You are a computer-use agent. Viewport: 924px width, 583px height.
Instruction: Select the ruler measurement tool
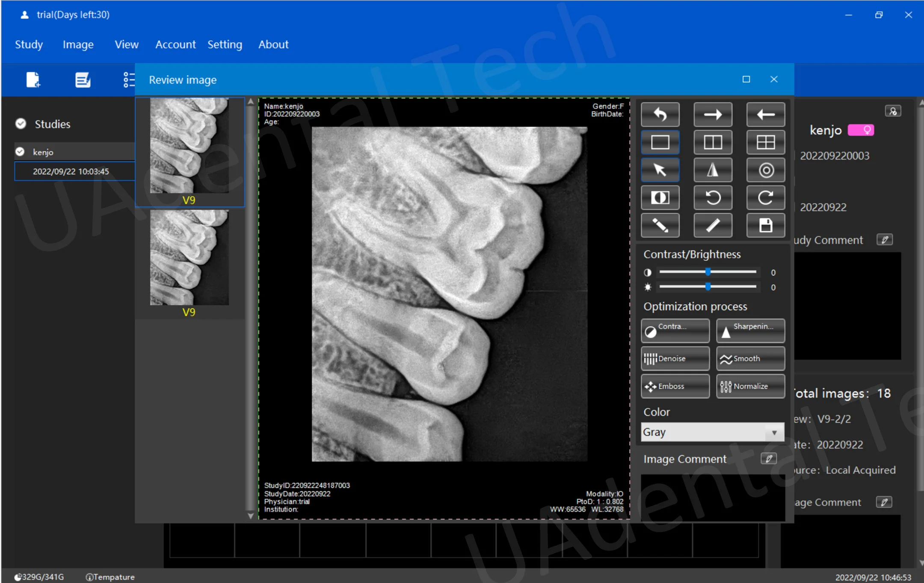tap(712, 225)
